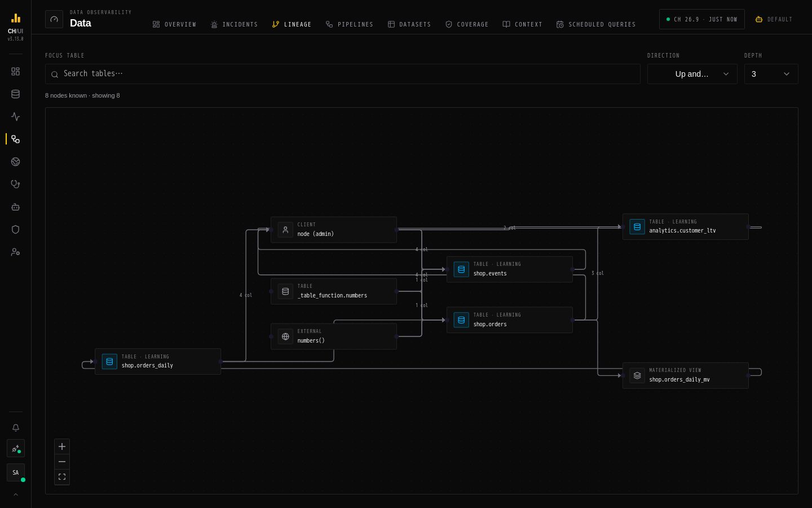Screen dimensions: 812x508
Task: Click the CH/UI logo icon
Action: [x=15, y=18]
